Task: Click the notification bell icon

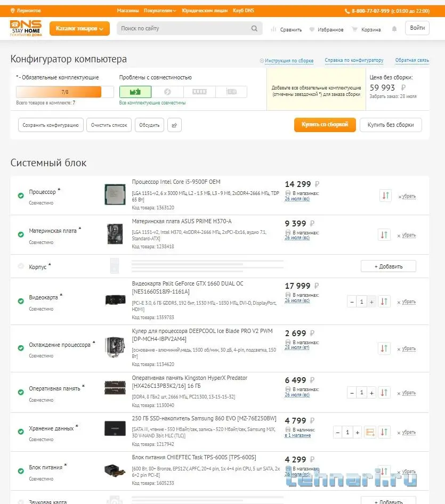Action: point(394,29)
